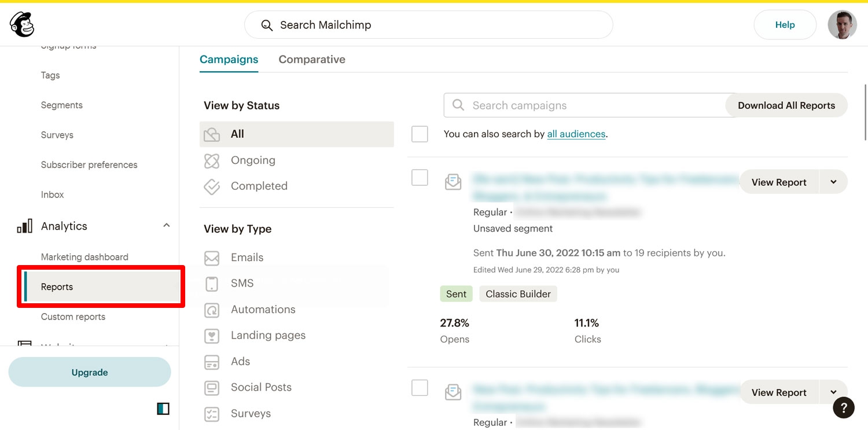Open Surveys in the left sidebar

(x=57, y=135)
